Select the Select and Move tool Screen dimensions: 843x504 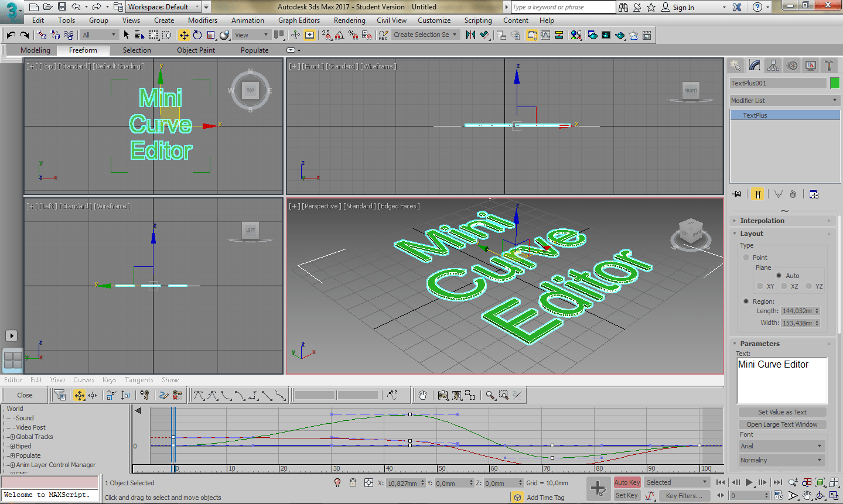pos(184,35)
